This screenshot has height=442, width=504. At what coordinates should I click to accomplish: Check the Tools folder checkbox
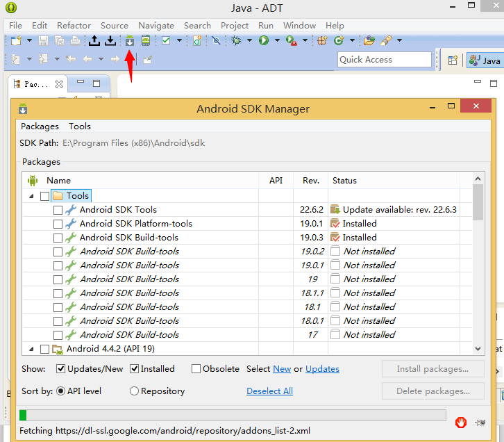pyautogui.click(x=44, y=196)
